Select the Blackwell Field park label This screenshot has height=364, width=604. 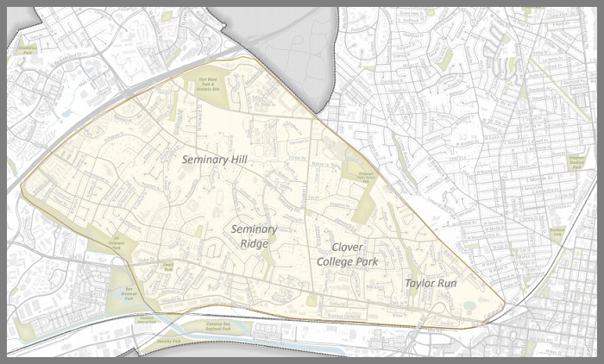point(557,230)
